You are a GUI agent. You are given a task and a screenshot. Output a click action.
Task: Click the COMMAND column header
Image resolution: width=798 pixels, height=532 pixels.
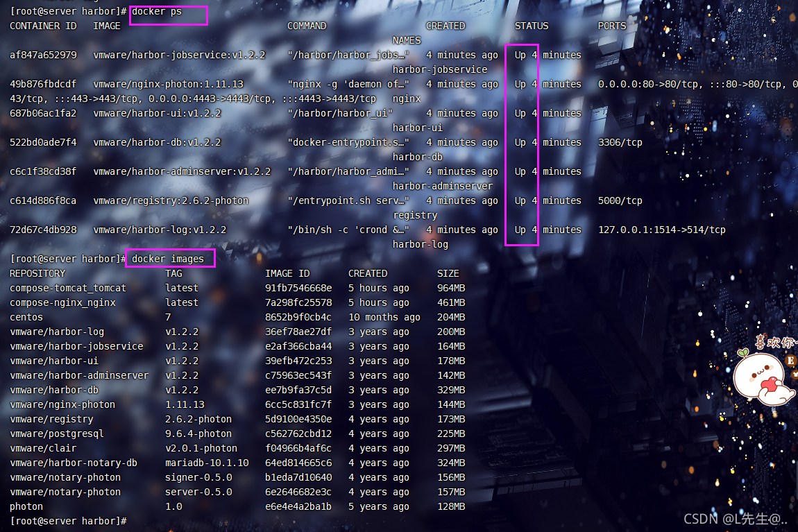point(307,26)
